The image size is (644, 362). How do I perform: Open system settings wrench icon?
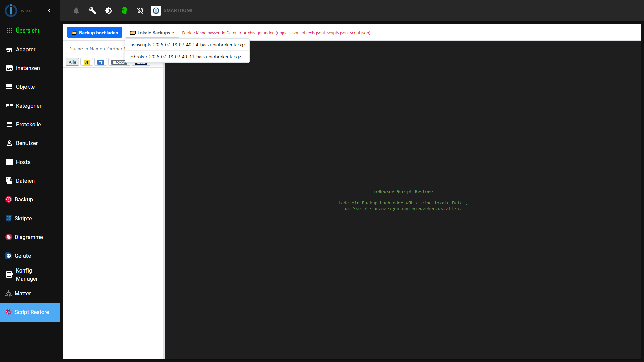click(x=93, y=11)
